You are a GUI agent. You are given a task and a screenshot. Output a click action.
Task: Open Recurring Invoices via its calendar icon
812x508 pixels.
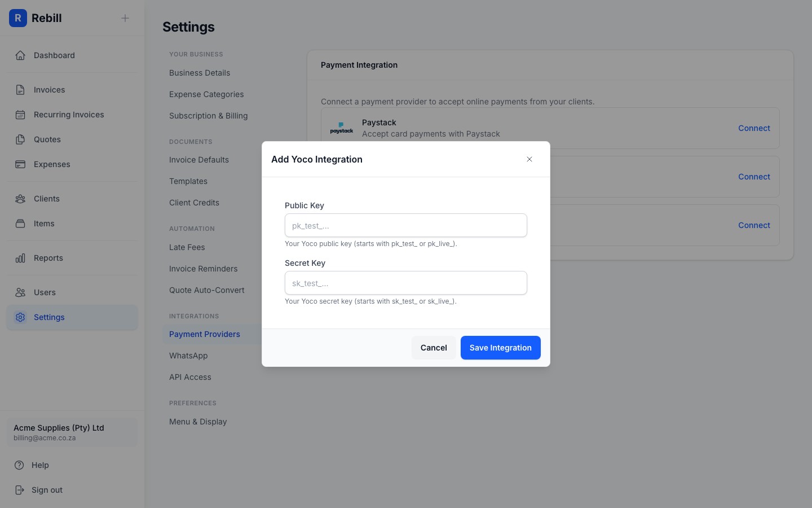tap(20, 115)
